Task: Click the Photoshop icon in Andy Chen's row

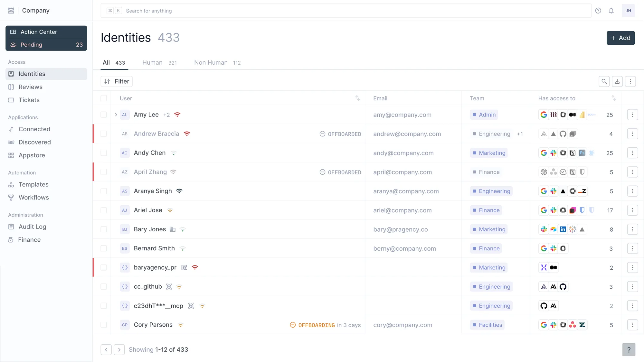Action: pyautogui.click(x=582, y=153)
